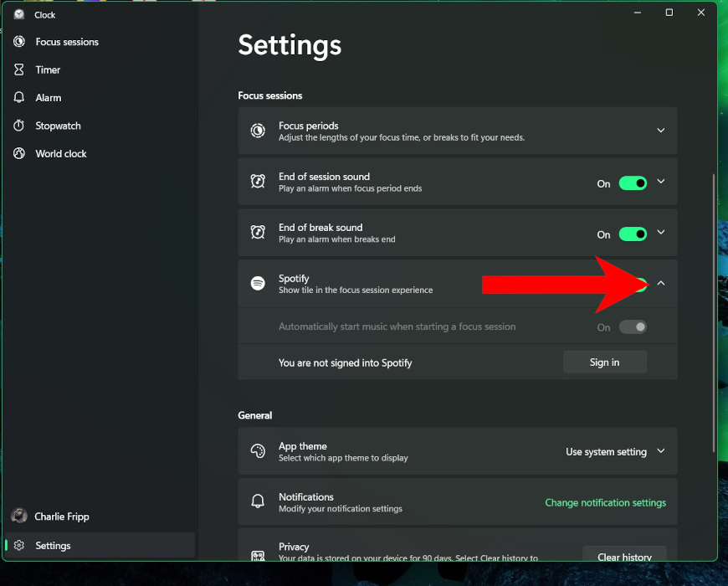Open Settings from the sidebar

point(53,545)
